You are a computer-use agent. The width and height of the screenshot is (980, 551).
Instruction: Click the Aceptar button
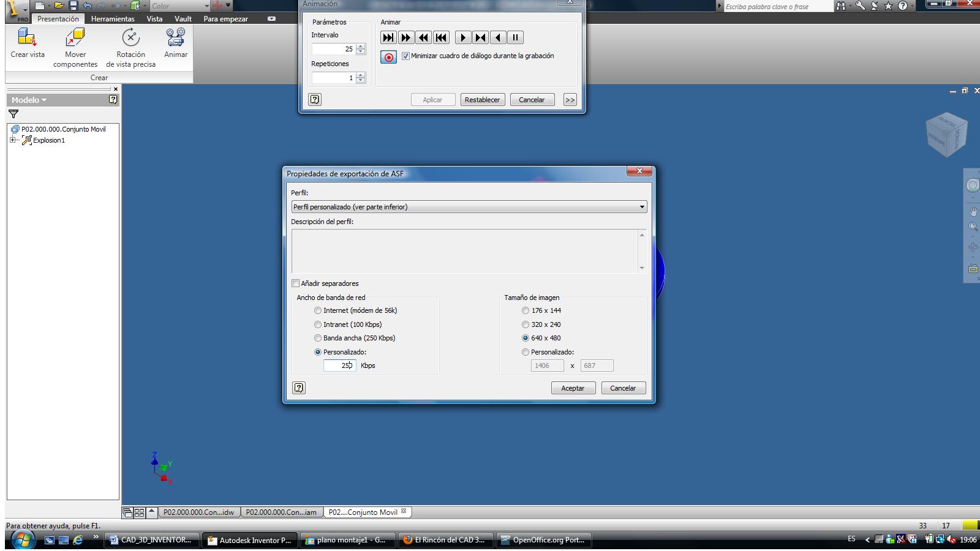(573, 388)
